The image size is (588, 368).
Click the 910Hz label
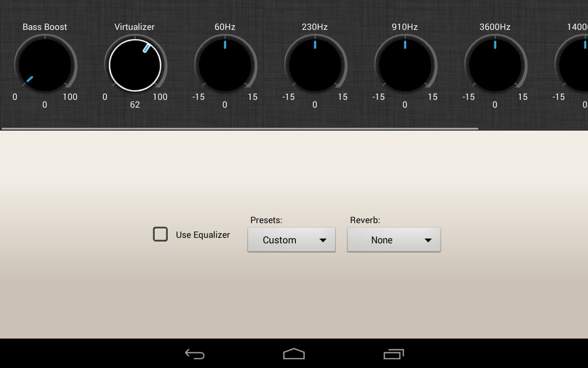click(x=405, y=27)
